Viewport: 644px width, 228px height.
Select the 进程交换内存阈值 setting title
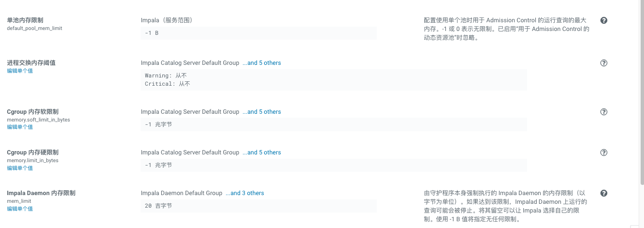[x=31, y=63]
